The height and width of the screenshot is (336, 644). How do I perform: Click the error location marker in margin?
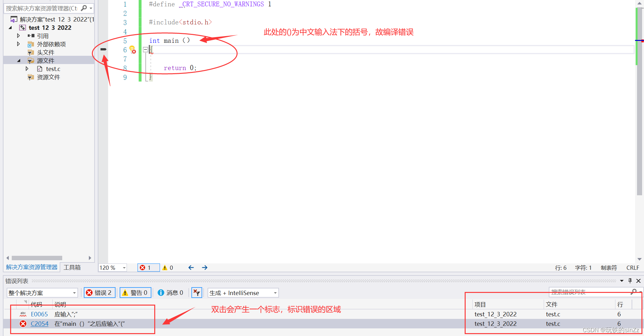(x=103, y=49)
